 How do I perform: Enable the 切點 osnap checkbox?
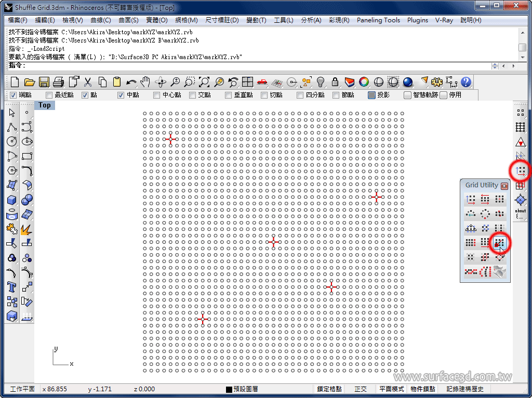point(264,95)
